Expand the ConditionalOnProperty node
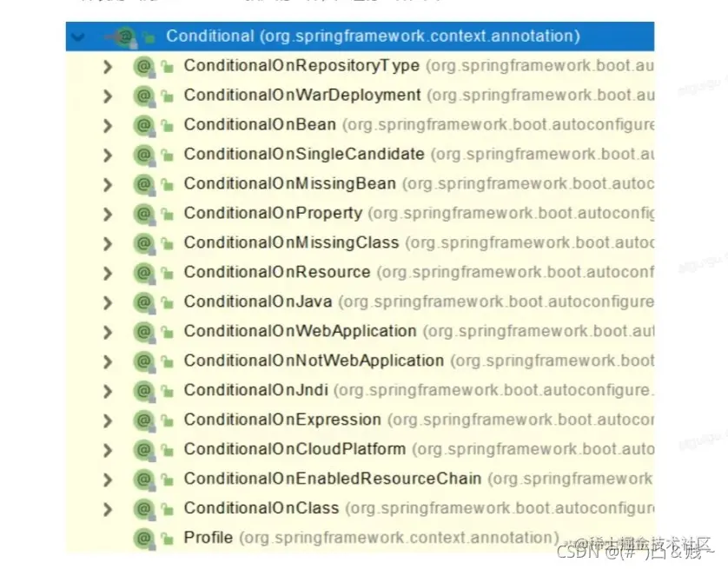The width and height of the screenshot is (728, 569). [107, 214]
